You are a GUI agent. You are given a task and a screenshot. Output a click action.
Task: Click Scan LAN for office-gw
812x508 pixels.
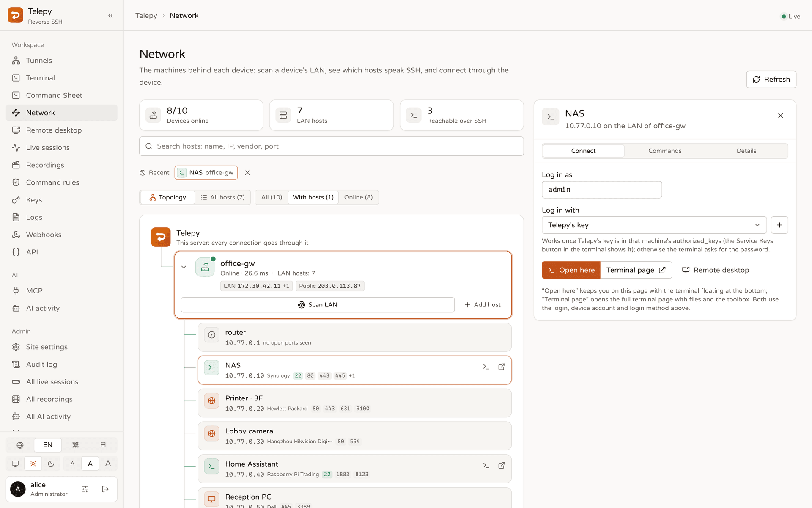point(318,305)
